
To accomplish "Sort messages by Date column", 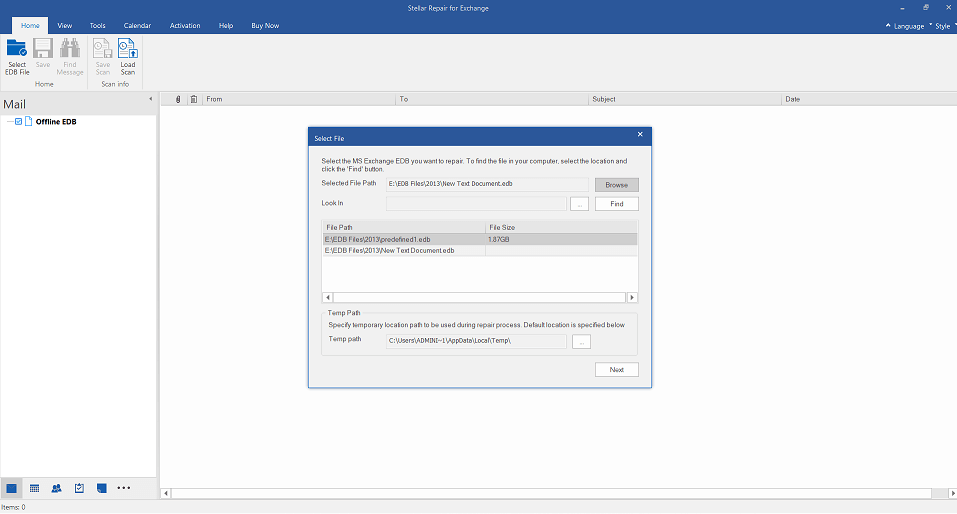I will tap(869, 99).
